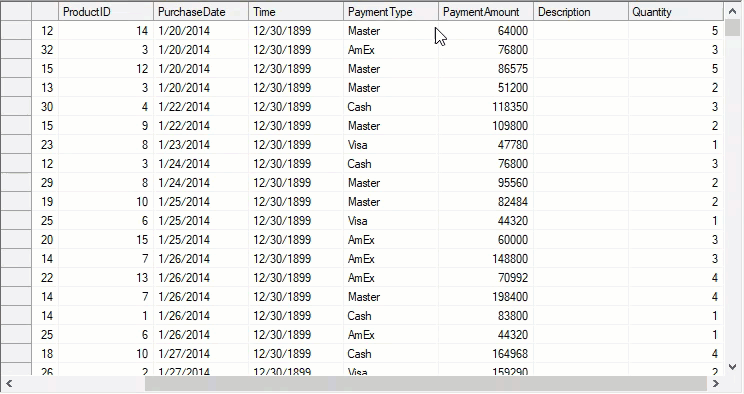Image resolution: width=744 pixels, height=394 pixels.
Task: Click the PaymentAmount column header
Action: [485, 12]
